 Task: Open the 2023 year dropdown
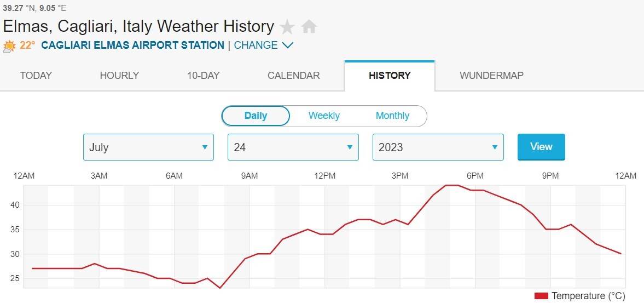(438, 147)
